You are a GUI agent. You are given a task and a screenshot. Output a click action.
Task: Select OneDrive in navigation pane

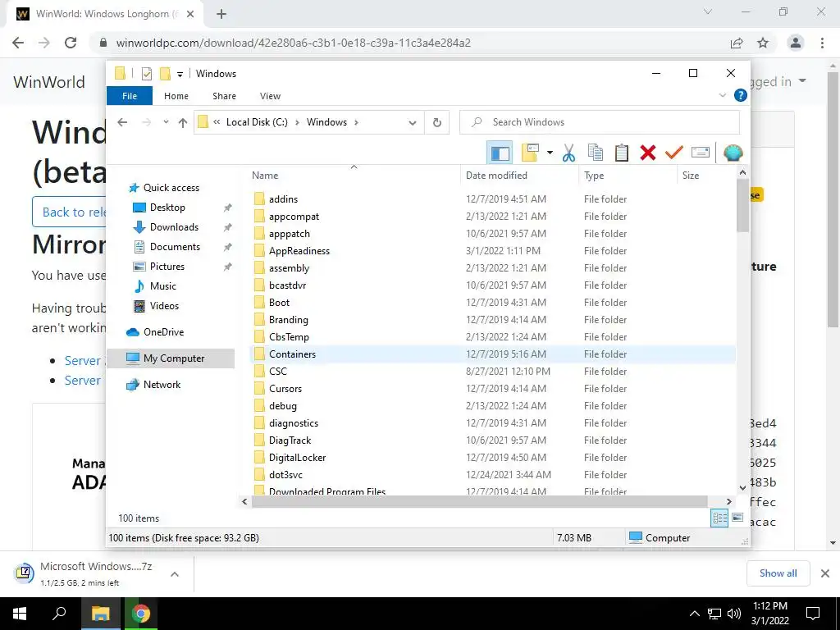click(x=163, y=332)
